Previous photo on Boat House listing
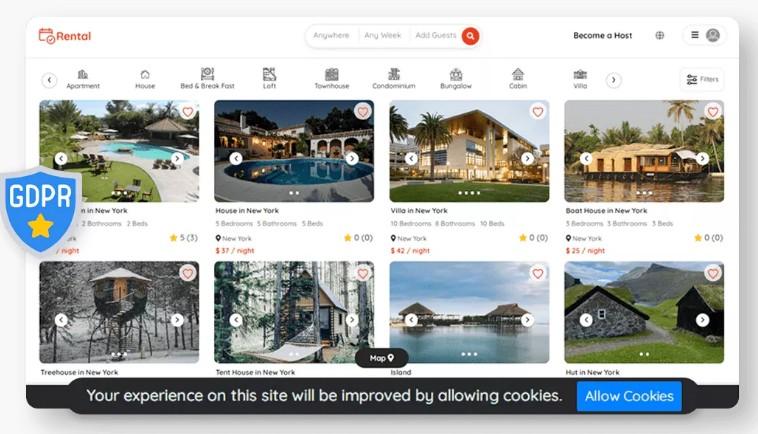This screenshot has width=758, height=434. [x=586, y=158]
